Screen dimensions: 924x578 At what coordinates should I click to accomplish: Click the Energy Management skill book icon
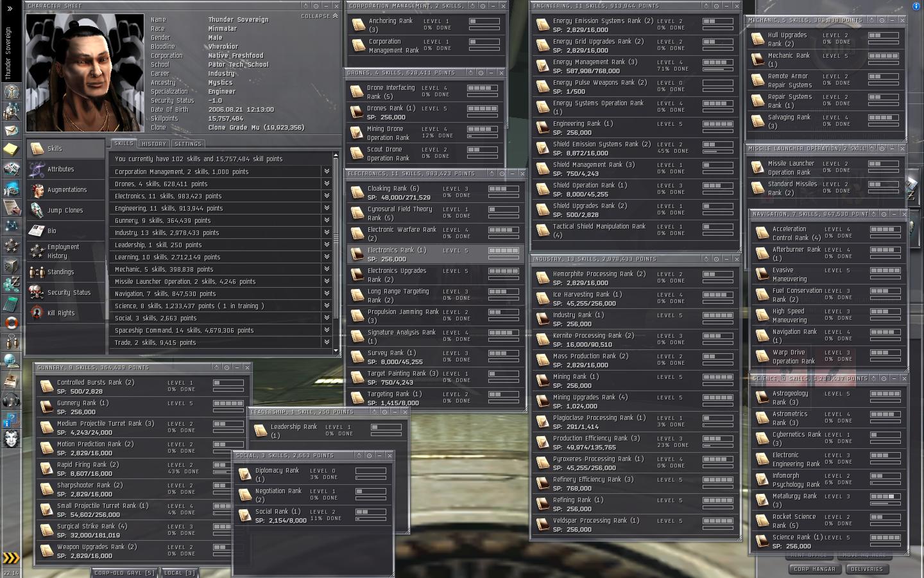pyautogui.click(x=543, y=67)
